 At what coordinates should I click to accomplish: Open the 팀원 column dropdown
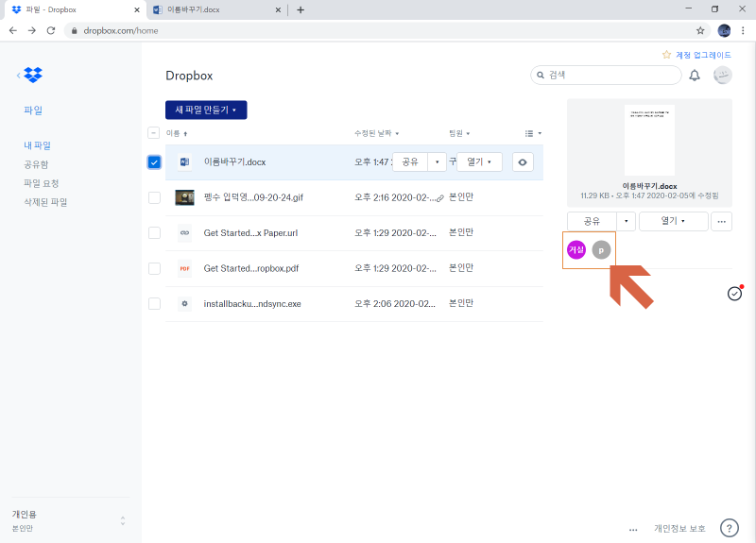point(459,133)
